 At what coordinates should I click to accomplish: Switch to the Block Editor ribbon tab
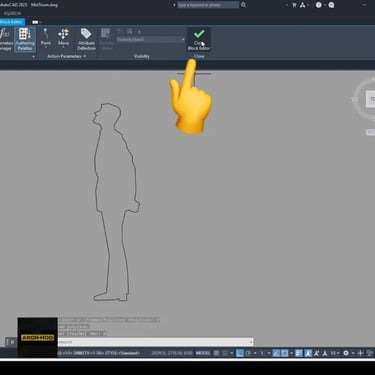coord(12,22)
